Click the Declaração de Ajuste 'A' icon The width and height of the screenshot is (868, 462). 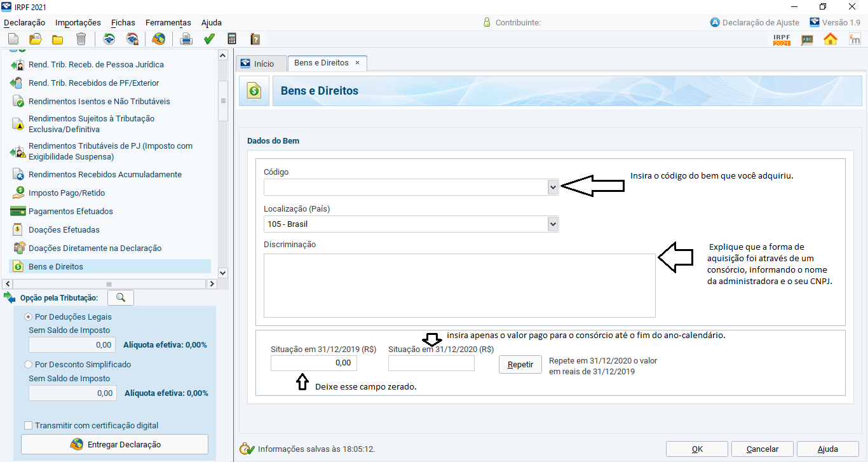pyautogui.click(x=715, y=22)
